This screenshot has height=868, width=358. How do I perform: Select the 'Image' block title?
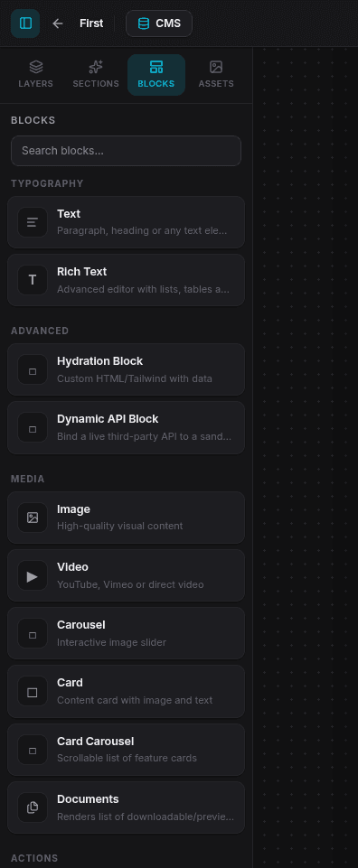point(74,509)
